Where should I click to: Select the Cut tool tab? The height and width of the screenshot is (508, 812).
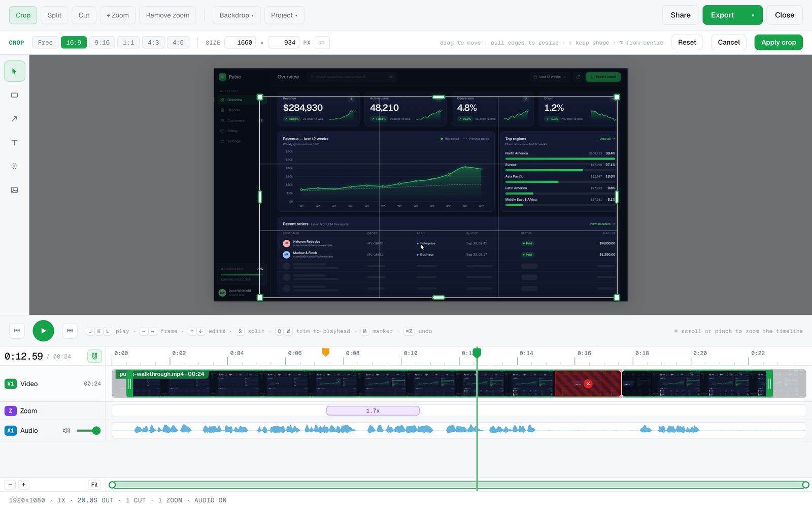(84, 15)
